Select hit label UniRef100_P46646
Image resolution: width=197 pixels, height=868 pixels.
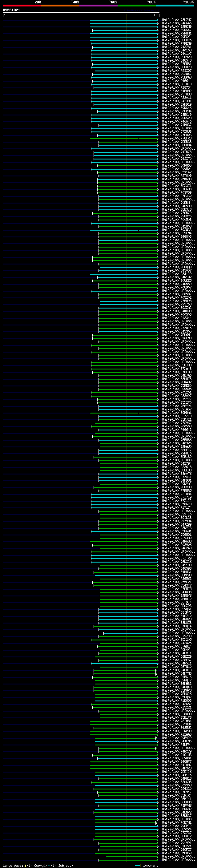click(177, 121)
